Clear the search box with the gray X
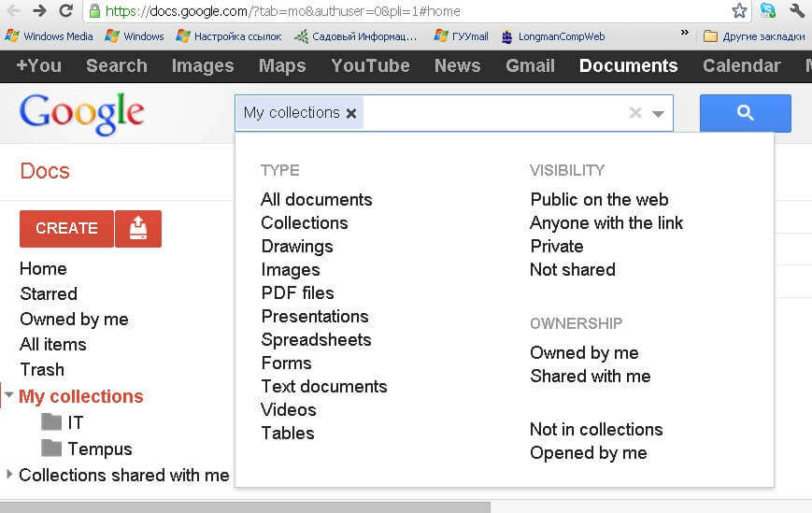 tap(635, 112)
